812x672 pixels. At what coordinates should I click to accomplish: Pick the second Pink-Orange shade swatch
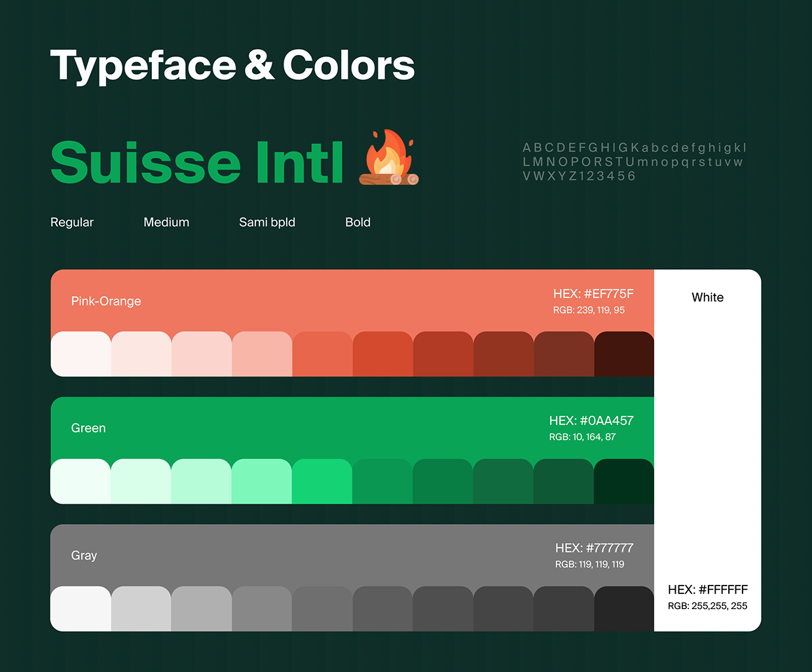pos(141,354)
